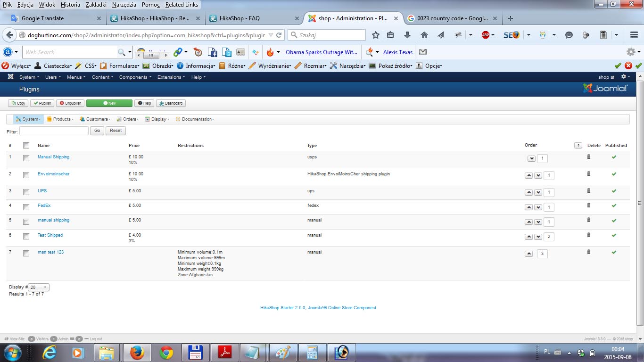The height and width of the screenshot is (362, 644).
Task: Toggle published state for man test 123
Action: (614, 252)
